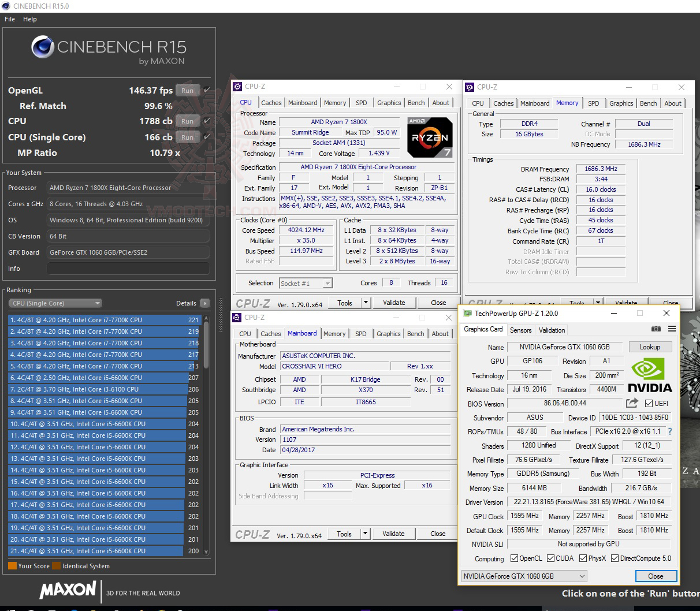Click the CPU-Z title icon of the Mainboard window
This screenshot has height=611, width=700.
pos(237,318)
